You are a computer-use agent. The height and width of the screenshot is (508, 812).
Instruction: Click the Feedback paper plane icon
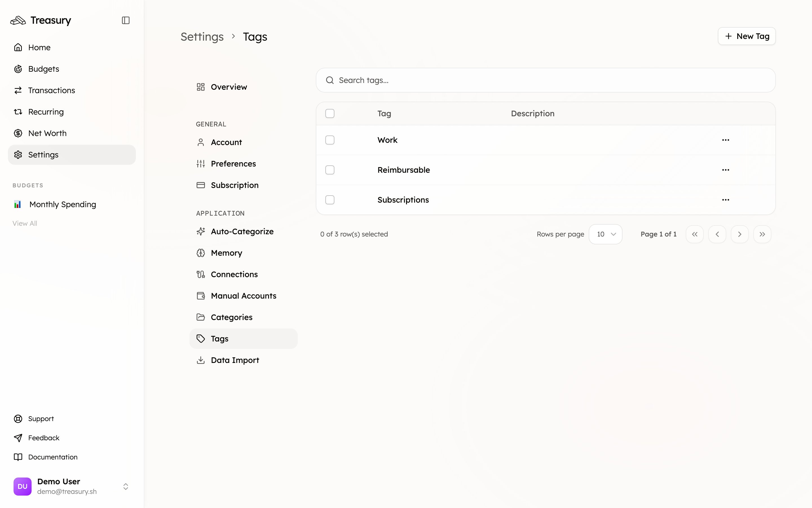pyautogui.click(x=18, y=438)
